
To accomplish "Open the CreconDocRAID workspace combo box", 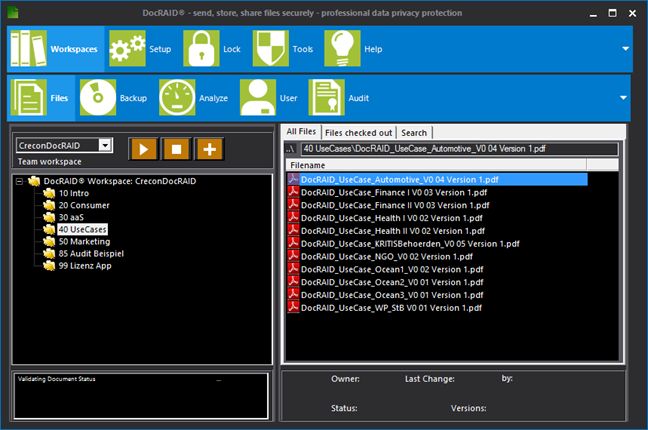I will point(64,146).
